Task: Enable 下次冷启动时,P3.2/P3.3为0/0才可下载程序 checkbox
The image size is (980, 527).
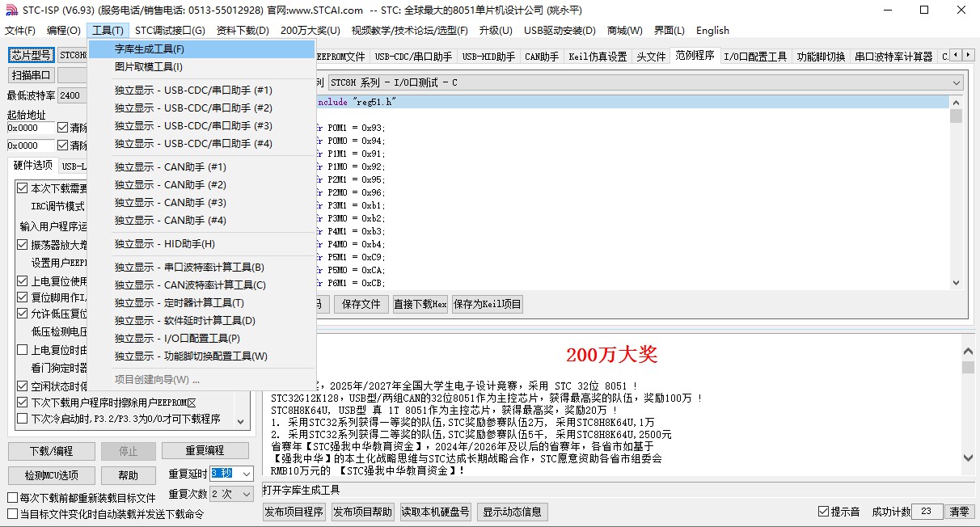Action: pos(23,419)
